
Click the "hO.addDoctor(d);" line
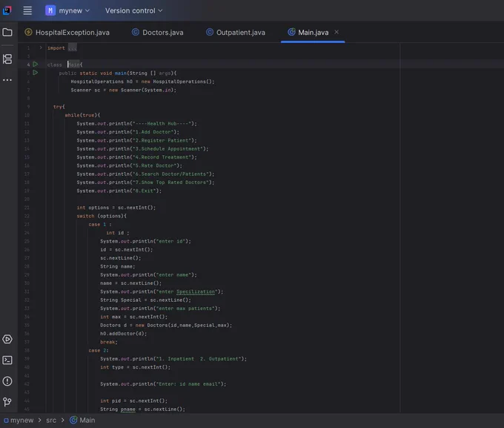[x=124, y=333]
